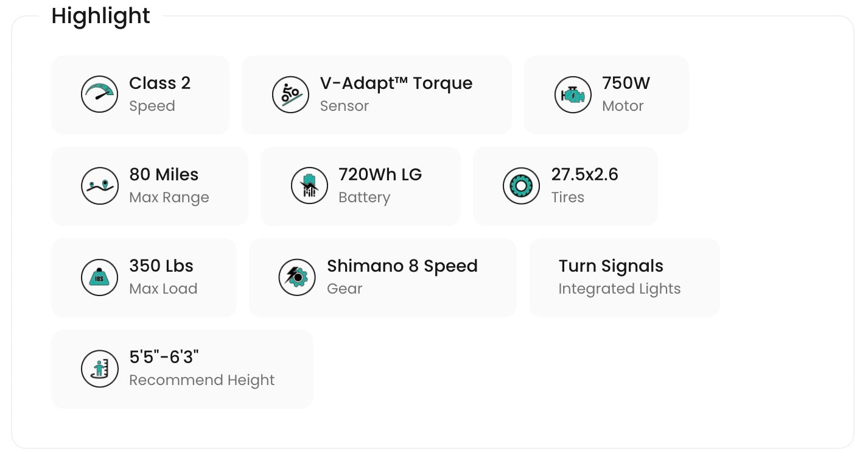Click the height ruler person icon
This screenshot has height=463, width=868.
pyautogui.click(x=99, y=369)
